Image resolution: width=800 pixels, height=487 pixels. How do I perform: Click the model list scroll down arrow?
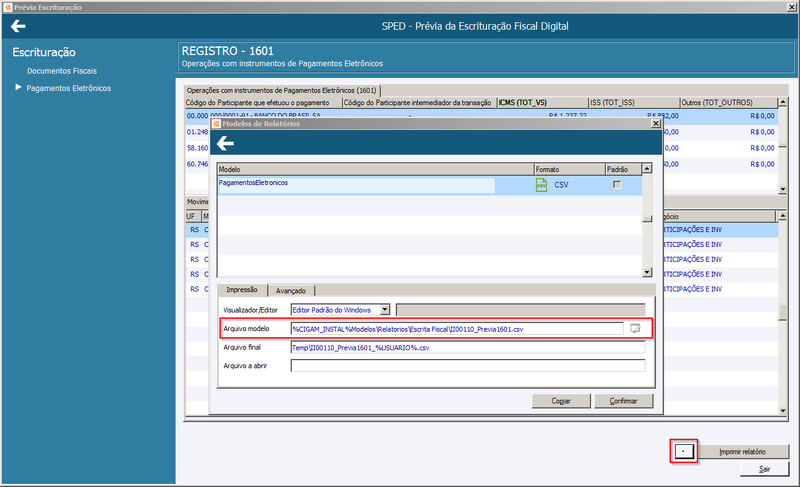pos(647,272)
